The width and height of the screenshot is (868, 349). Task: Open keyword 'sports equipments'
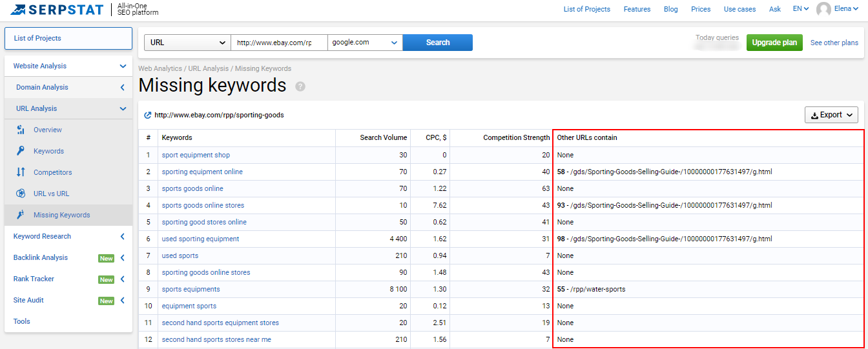(x=191, y=289)
